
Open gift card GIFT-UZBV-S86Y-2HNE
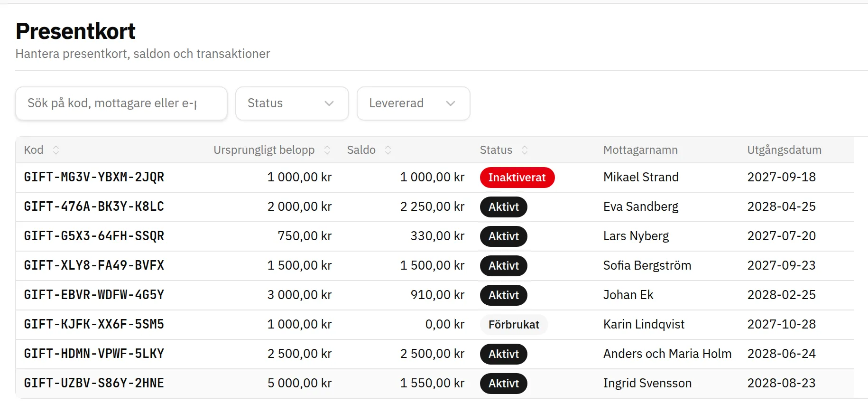pyautogui.click(x=94, y=383)
